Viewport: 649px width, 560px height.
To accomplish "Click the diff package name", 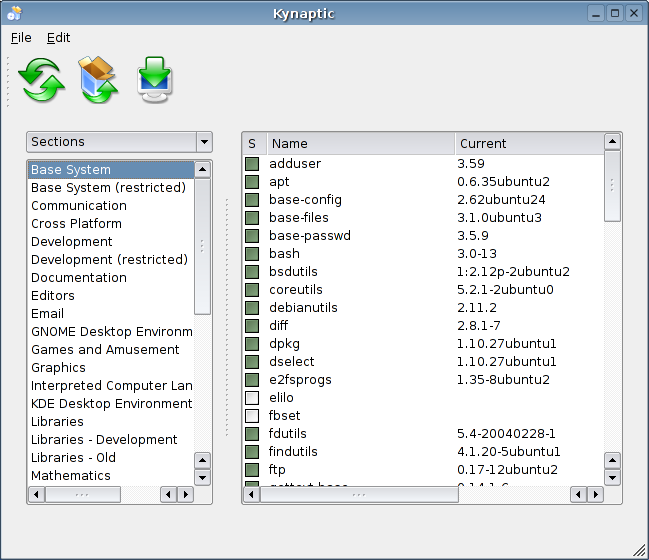I will [x=279, y=326].
